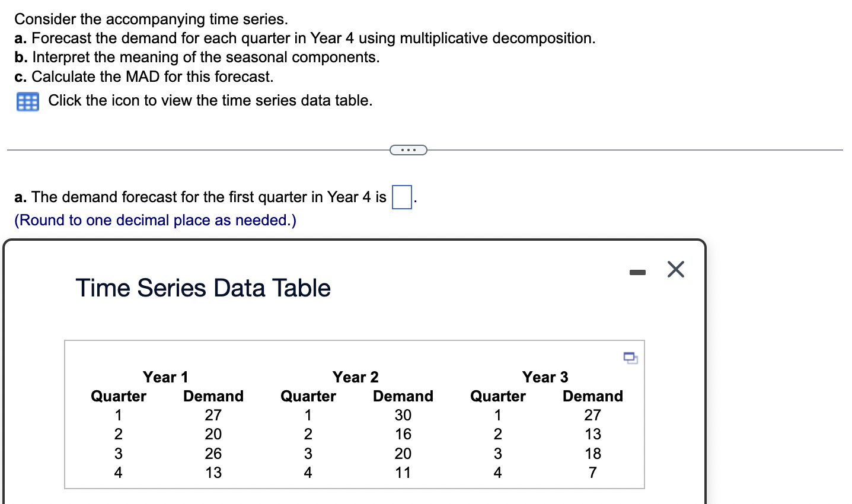
Task: Click the blue spreadsheet icon in the problem statement
Action: coord(26,100)
